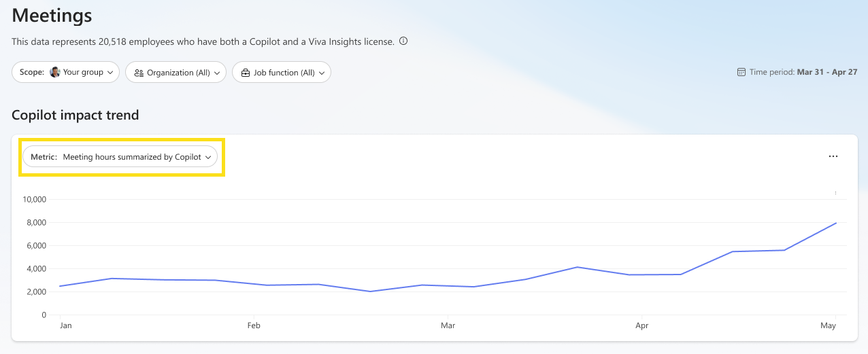Click the May x-axis label
Viewport: 868px width, 354px height.
(828, 326)
